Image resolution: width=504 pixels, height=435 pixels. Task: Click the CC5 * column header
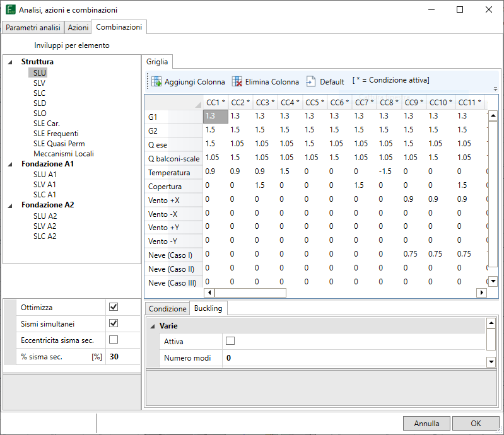click(315, 103)
